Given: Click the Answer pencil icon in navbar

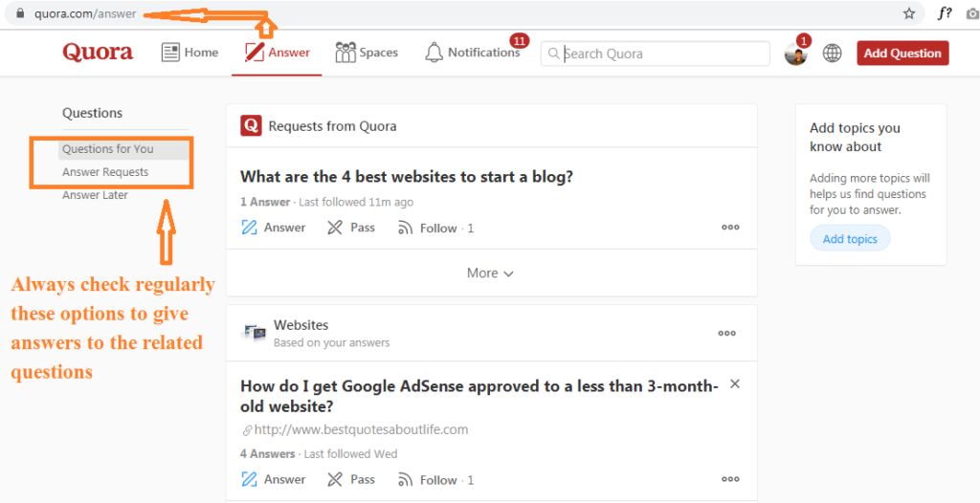Looking at the screenshot, I should 255,53.
